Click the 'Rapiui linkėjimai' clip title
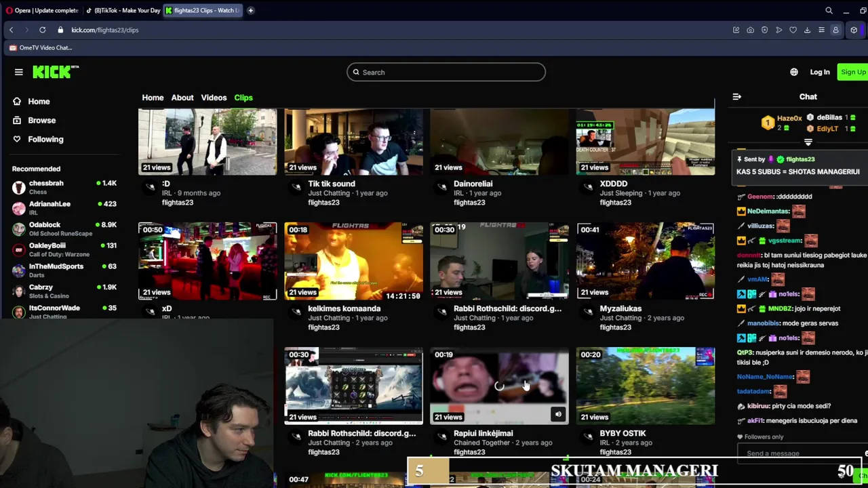Screen dimensions: 868x488 (x=483, y=433)
